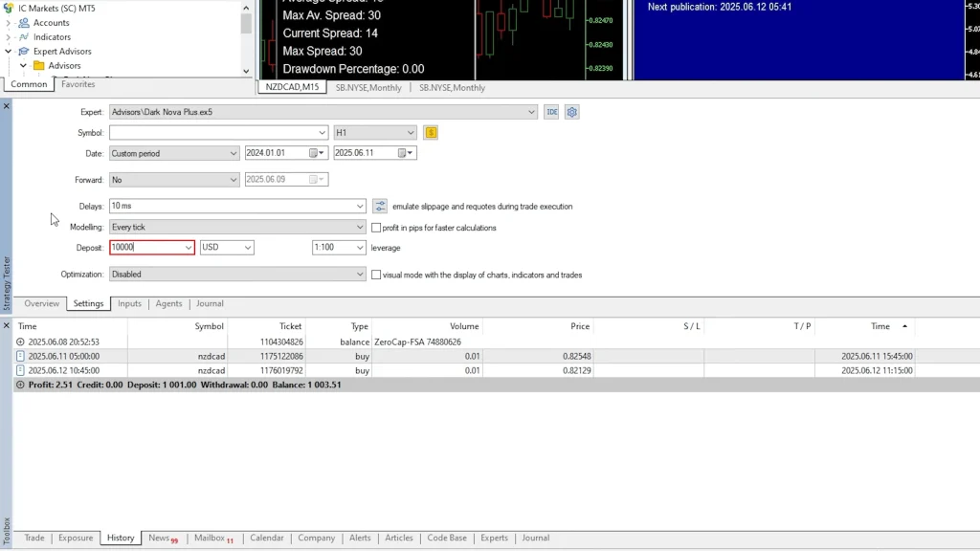Click the expert properties gear icon
Screen dimensions: 980x551
(572, 112)
